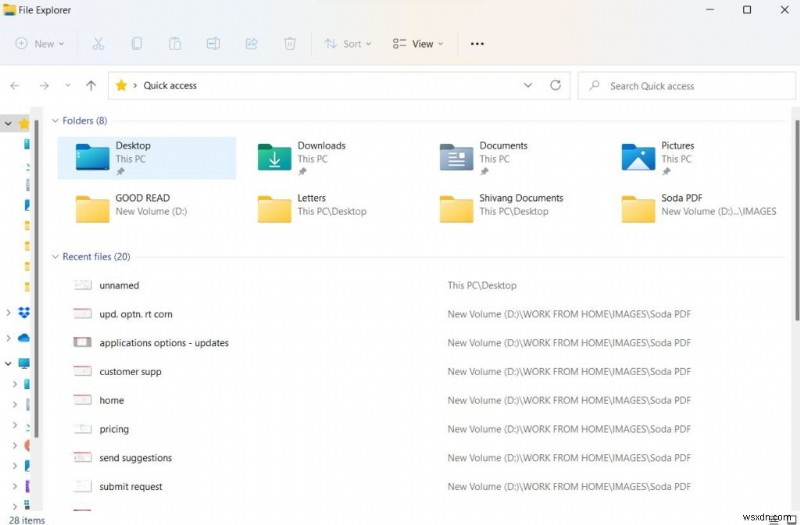Select This PC in navigation pane
Screen dimensions: 800x525
click(24, 363)
